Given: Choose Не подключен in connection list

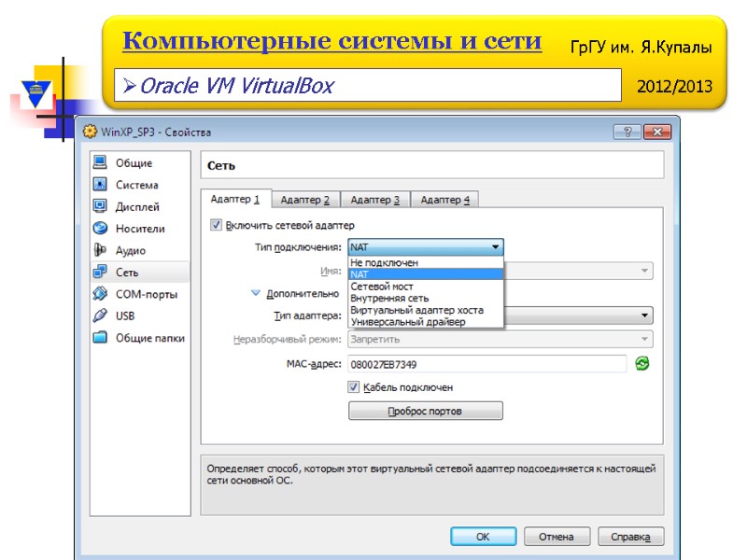Looking at the screenshot, I should pos(426,262).
